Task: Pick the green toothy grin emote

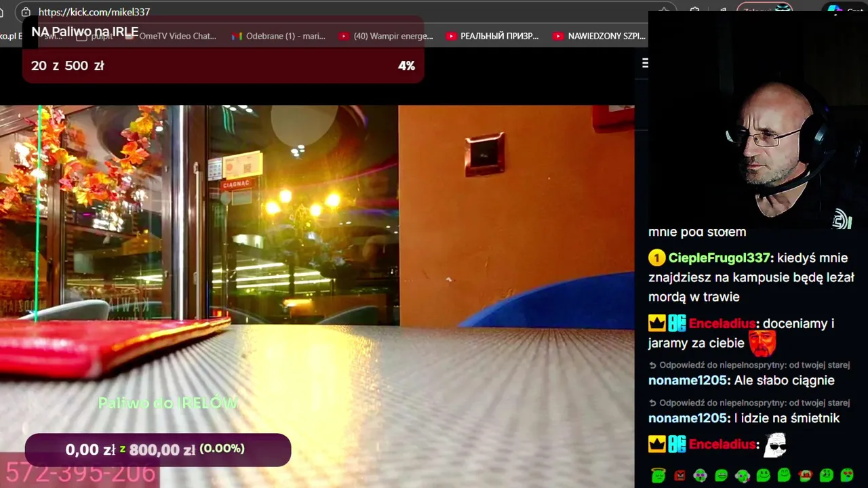Action: (x=721, y=476)
